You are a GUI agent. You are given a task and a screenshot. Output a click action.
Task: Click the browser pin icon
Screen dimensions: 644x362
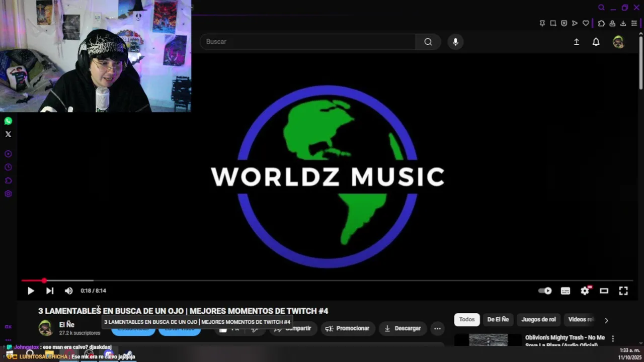pyautogui.click(x=542, y=23)
